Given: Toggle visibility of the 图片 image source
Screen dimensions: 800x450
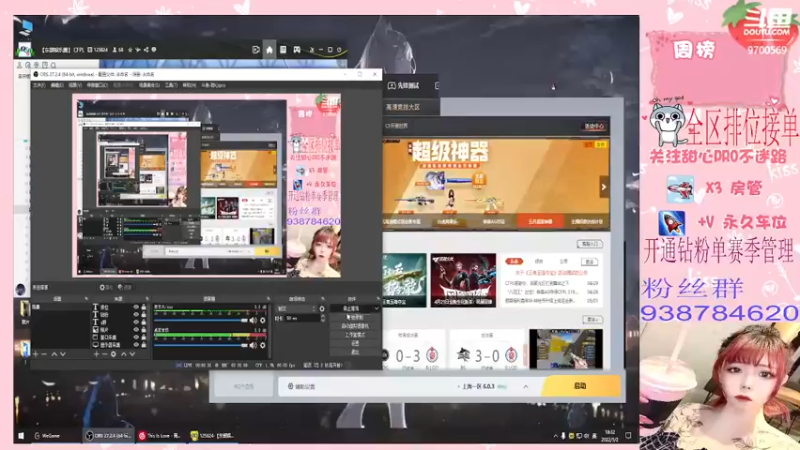Looking at the screenshot, I should point(136,330).
